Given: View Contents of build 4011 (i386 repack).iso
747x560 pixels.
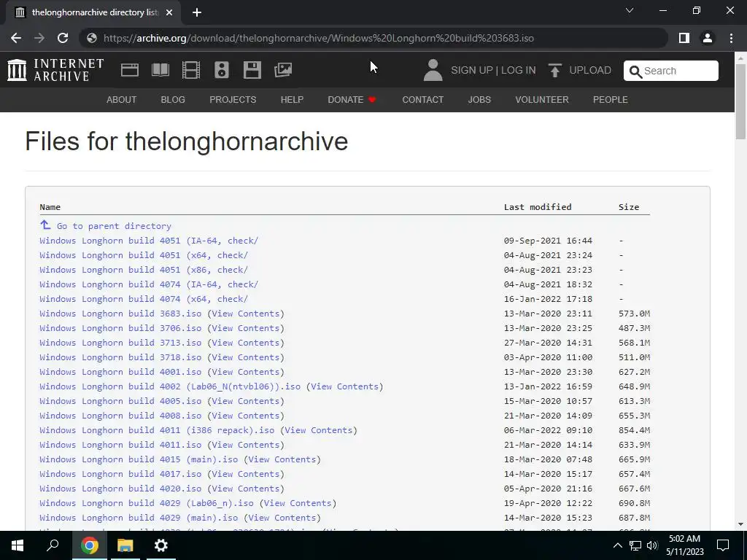Looking at the screenshot, I should pyautogui.click(x=319, y=430).
